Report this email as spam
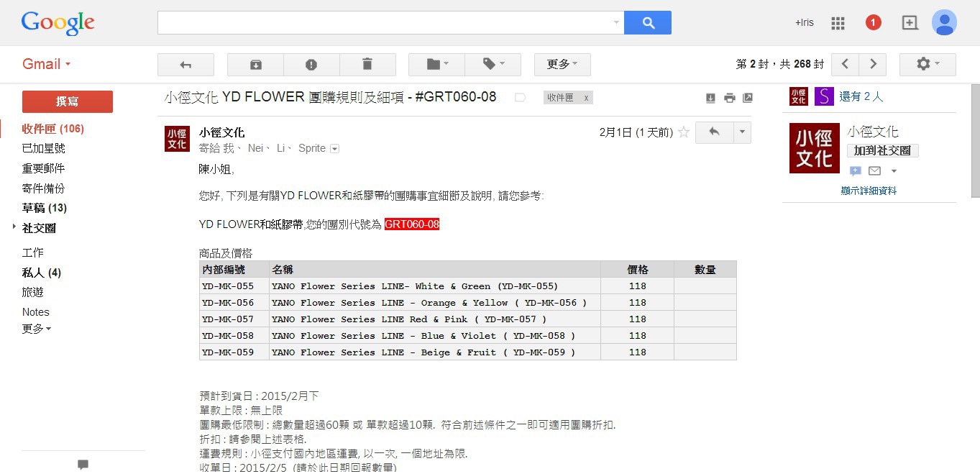 [311, 65]
